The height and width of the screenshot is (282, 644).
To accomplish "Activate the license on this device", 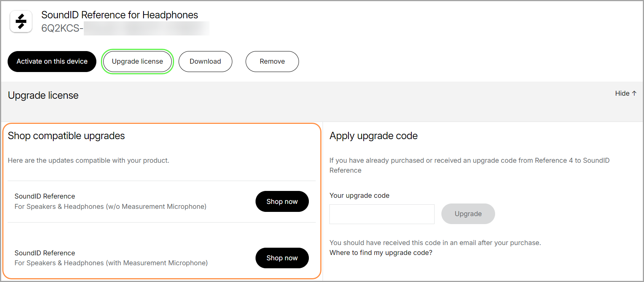I will pyautogui.click(x=52, y=61).
